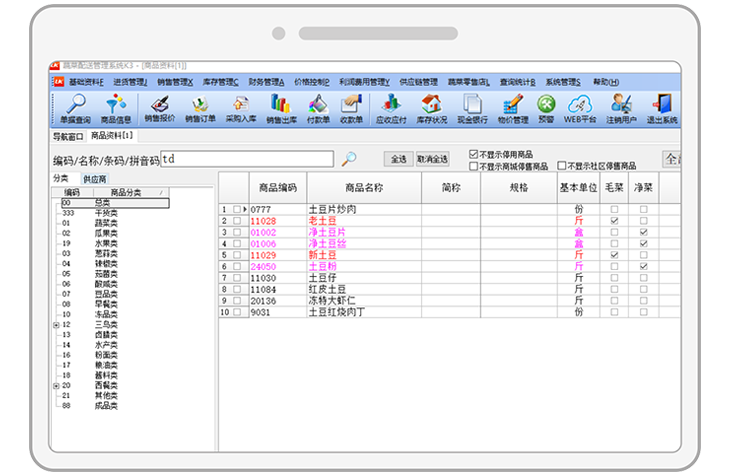Click the 取消全选 button
Image resolution: width=730 pixels, height=475 pixels.
point(433,159)
